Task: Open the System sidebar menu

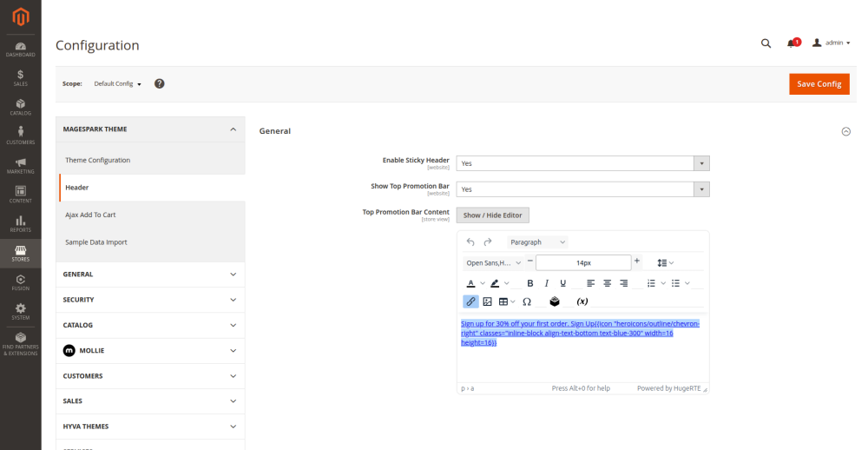Action: [21, 312]
